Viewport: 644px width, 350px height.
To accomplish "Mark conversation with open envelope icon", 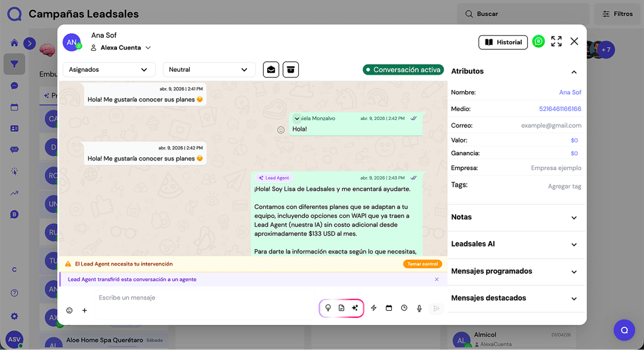I will click(271, 69).
